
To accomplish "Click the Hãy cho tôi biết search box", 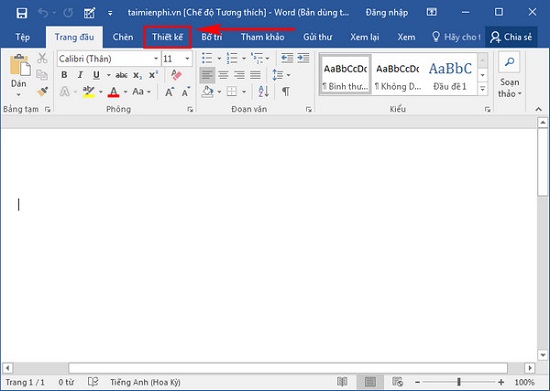I will point(456,37).
